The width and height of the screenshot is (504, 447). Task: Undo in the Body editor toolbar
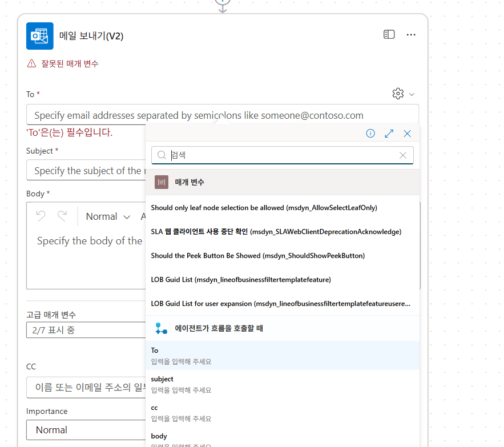[x=41, y=216]
